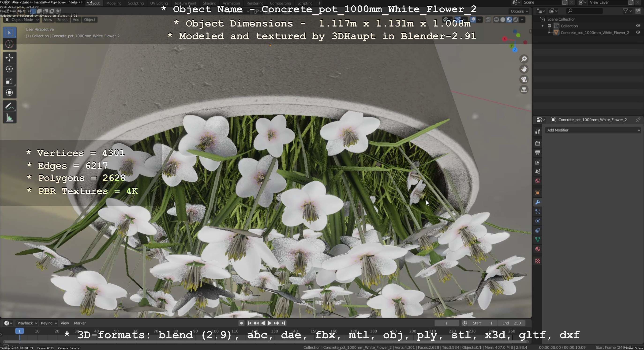Click the new collection icon in outliner
Image resolution: width=644 pixels, height=350 pixels.
click(x=638, y=11)
